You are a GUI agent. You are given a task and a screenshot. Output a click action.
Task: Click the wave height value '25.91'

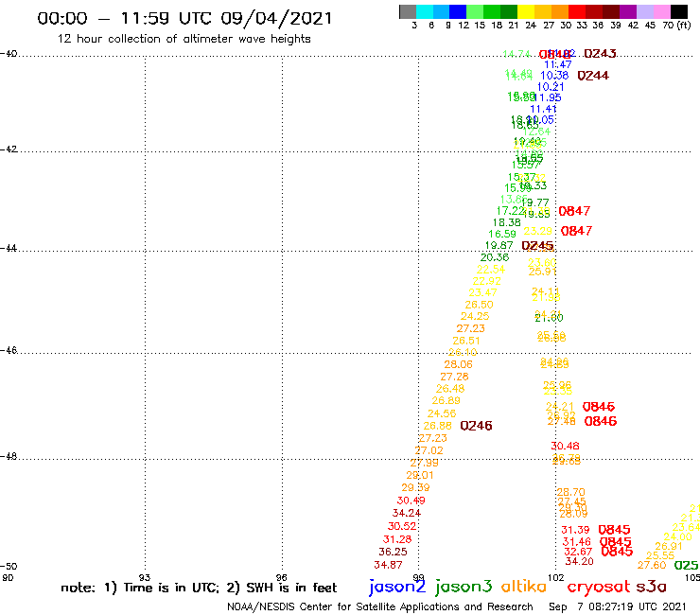click(542, 272)
